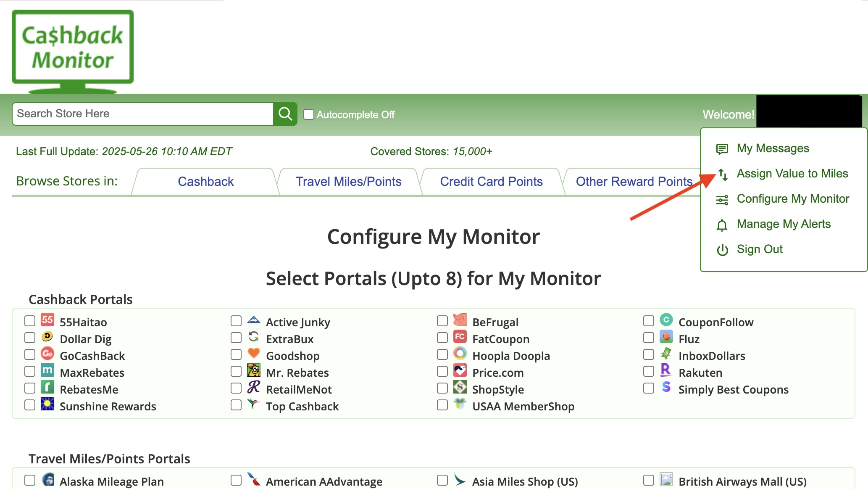Check the Alaska Mileage Plan checkbox
Viewport: 868px width, 489px height.
point(30,481)
